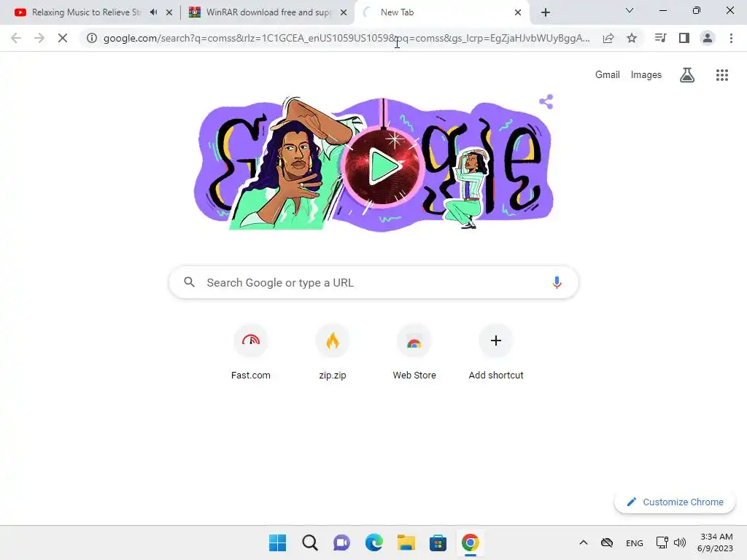Show hidden system tray icons
Viewport: 747px width, 560px height.
pos(583,542)
